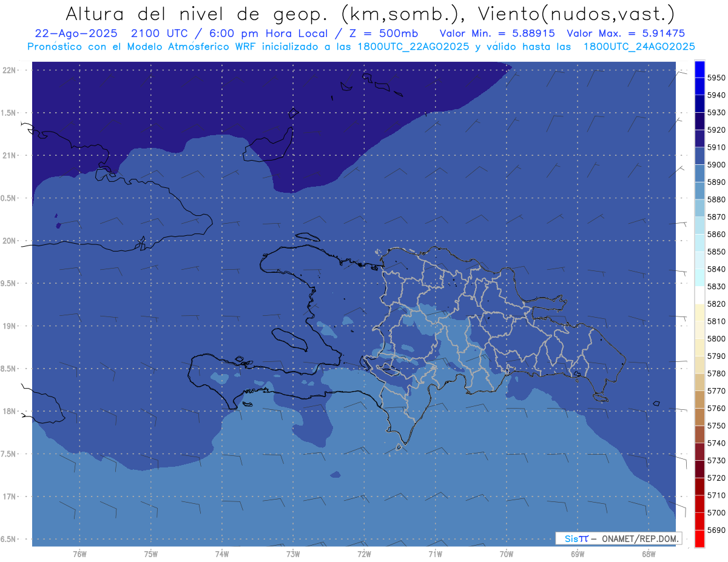The image size is (728, 562).
Task: Click the 5760 value on the color legend
Action: (x=716, y=409)
